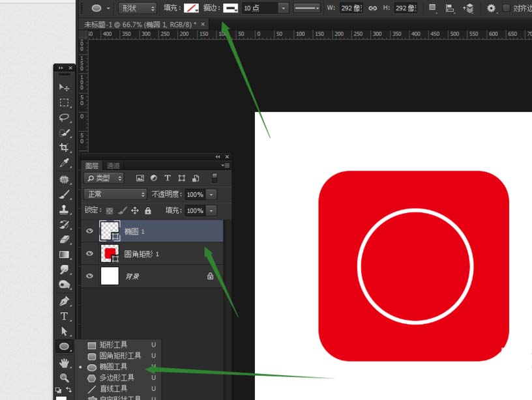Select the Zoom tool
532x400 pixels.
coord(64,377)
